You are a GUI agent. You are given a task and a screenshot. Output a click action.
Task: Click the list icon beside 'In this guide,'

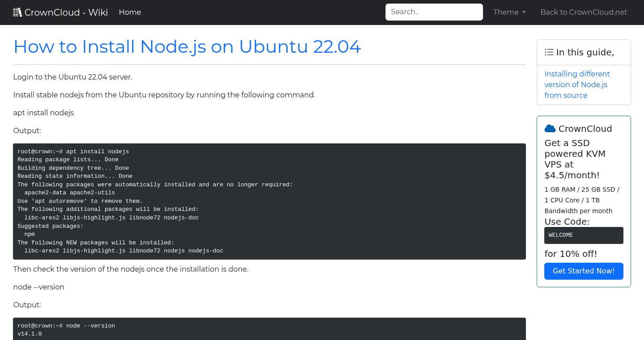coord(549,52)
